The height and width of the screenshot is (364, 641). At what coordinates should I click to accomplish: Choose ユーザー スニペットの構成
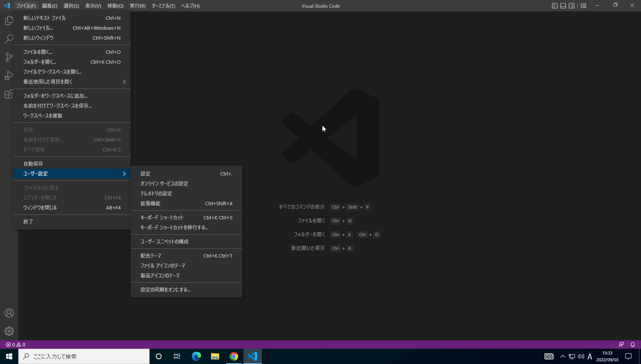click(x=186, y=242)
